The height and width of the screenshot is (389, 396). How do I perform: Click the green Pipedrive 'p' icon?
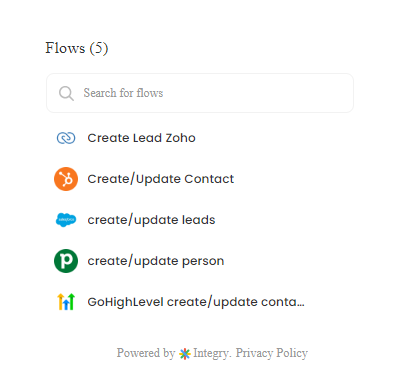[x=66, y=261]
